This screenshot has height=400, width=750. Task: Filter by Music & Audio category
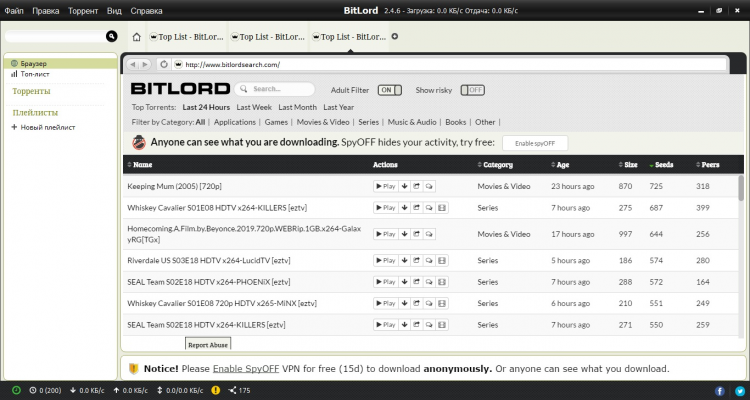click(412, 122)
